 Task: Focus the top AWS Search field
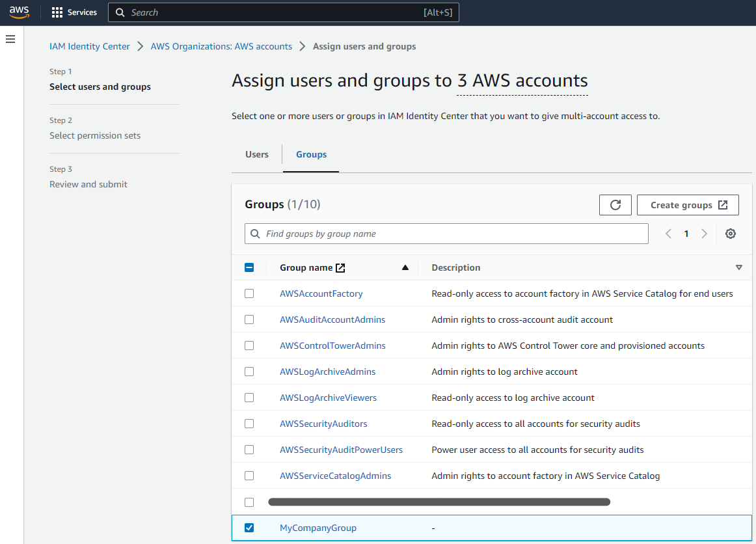coord(284,12)
